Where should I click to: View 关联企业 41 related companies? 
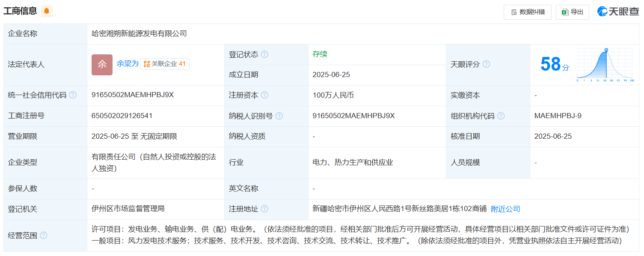pos(165,64)
